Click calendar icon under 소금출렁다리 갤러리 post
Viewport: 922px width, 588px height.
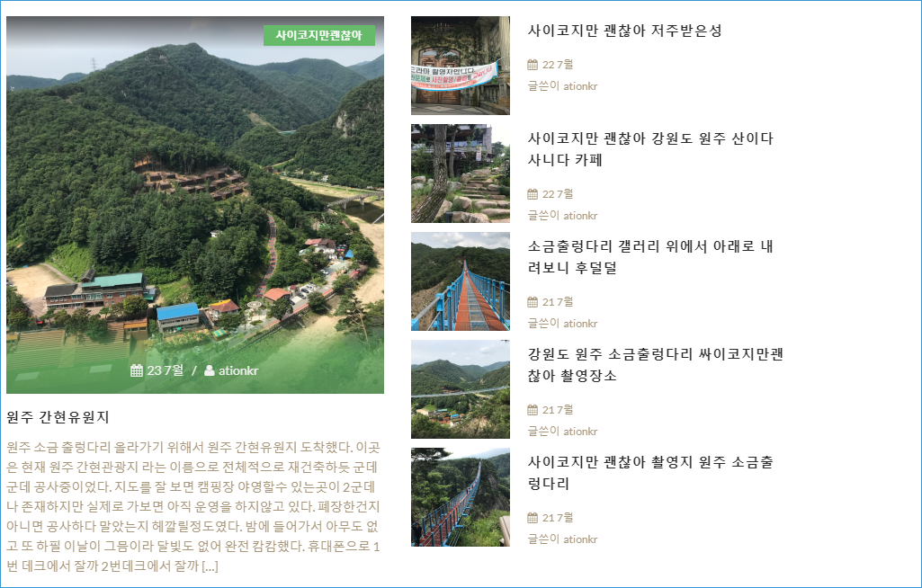pyautogui.click(x=533, y=302)
